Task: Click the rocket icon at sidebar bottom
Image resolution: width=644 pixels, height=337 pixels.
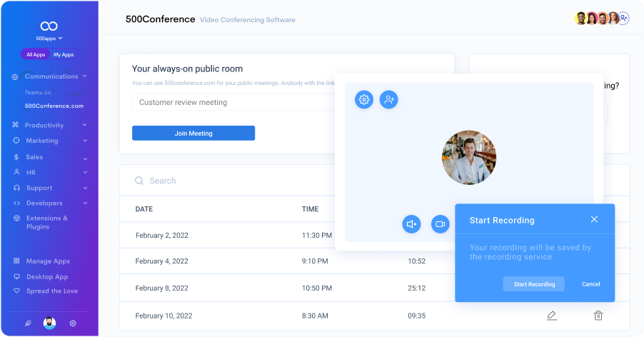Action: (x=28, y=323)
